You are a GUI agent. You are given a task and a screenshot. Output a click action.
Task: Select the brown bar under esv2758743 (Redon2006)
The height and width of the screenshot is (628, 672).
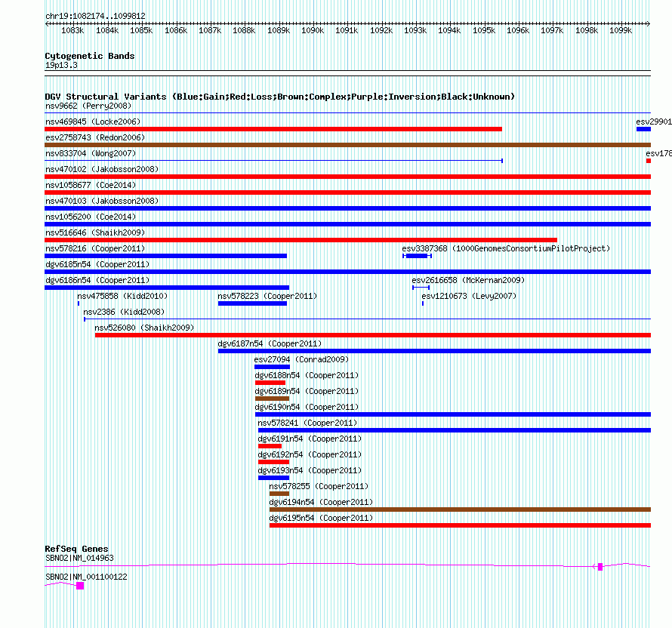pos(347,145)
